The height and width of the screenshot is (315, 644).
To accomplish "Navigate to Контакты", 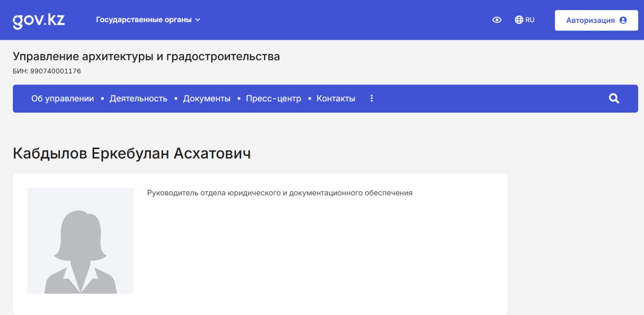I will click(x=336, y=99).
